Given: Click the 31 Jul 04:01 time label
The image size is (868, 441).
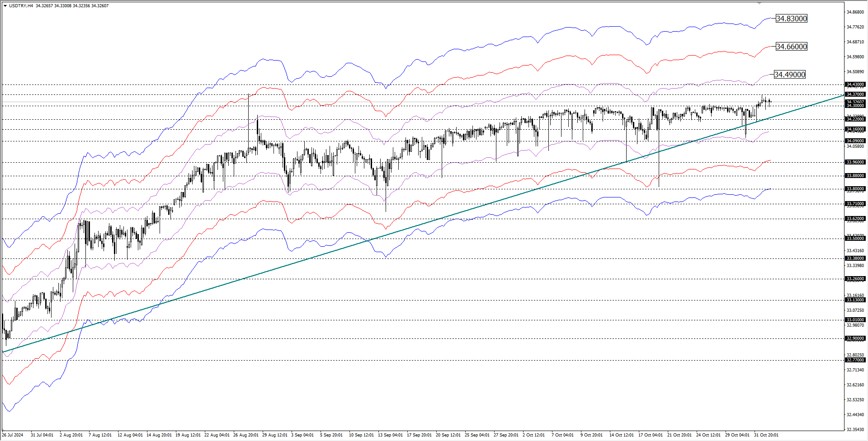Looking at the screenshot, I should pyautogui.click(x=42, y=435).
